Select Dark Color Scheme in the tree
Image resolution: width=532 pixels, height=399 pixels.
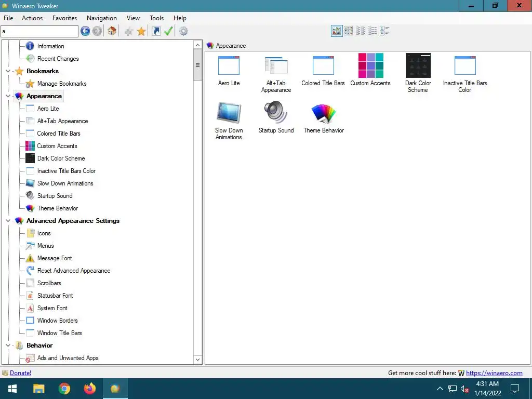(x=61, y=158)
